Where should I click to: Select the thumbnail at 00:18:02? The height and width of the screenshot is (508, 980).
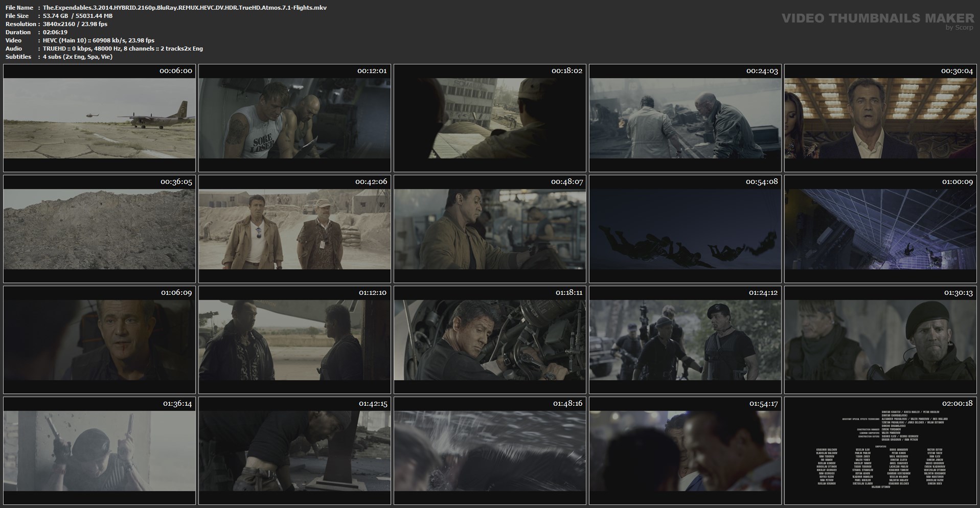pyautogui.click(x=490, y=118)
